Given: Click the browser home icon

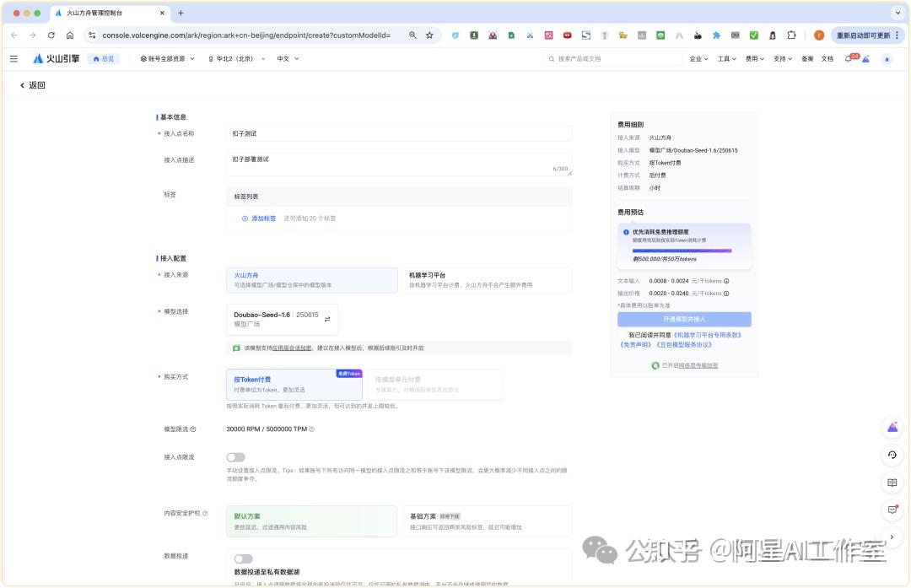Looking at the screenshot, I should 70,35.
